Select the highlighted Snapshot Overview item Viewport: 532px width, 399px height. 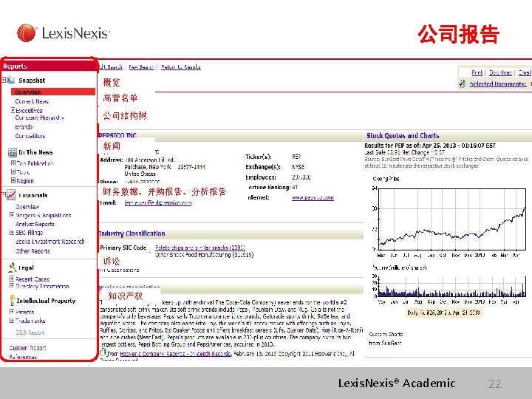pyautogui.click(x=53, y=92)
